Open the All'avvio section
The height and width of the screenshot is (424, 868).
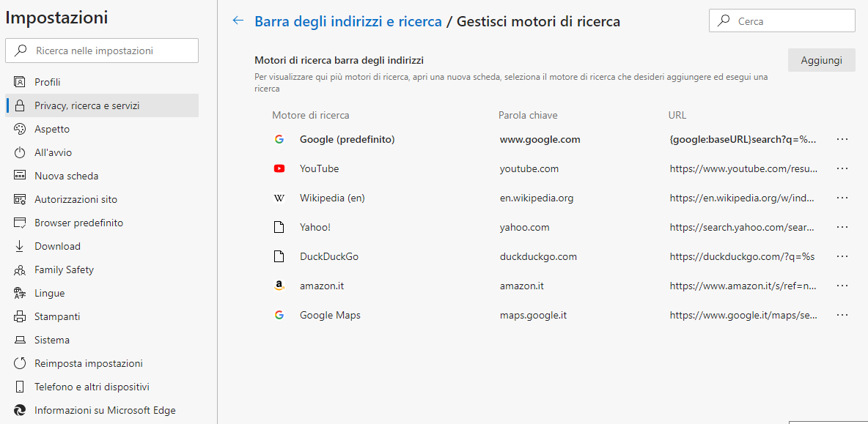click(x=102, y=152)
